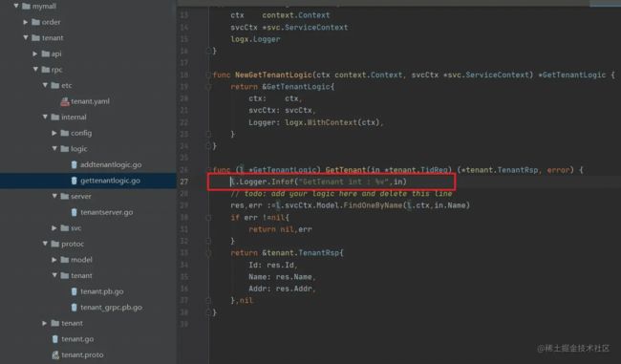Screen dimensions: 621x364
Task: Click NewGetTenantLogic function name
Action: 273,75
